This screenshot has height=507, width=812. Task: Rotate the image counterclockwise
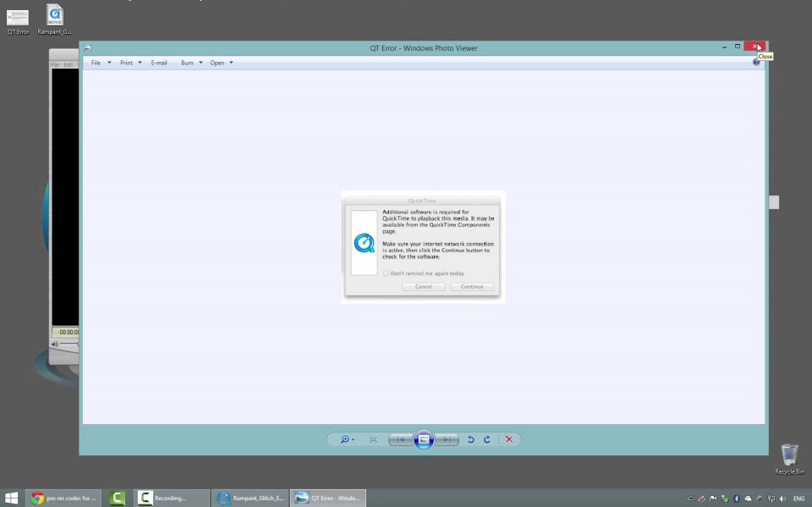tap(471, 439)
